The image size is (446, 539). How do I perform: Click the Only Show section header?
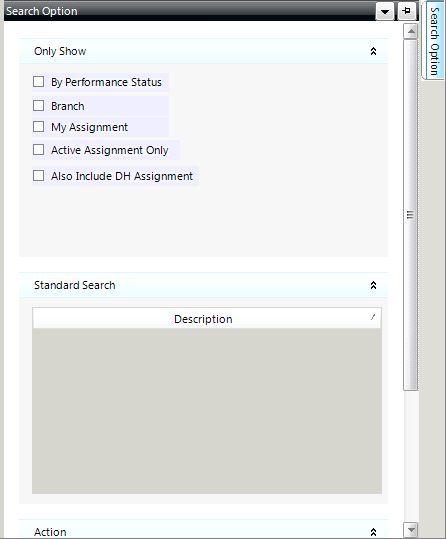pyautogui.click(x=203, y=51)
